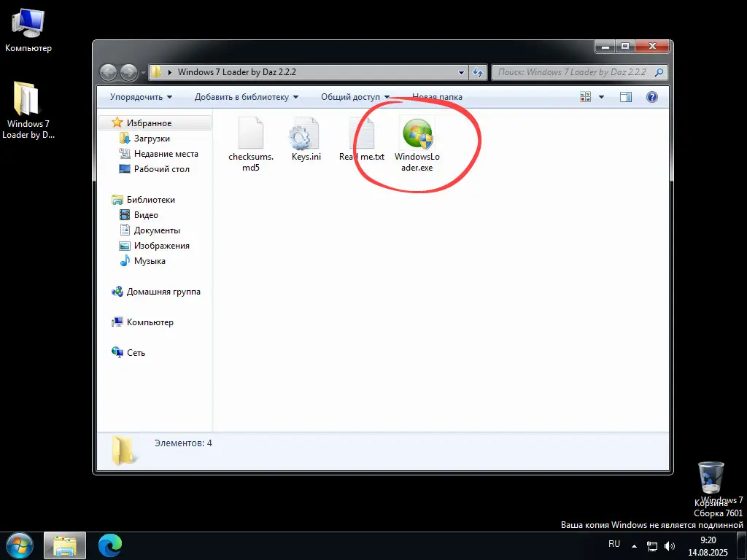Open the address bar history dropdown
747x560 pixels.
460,72
